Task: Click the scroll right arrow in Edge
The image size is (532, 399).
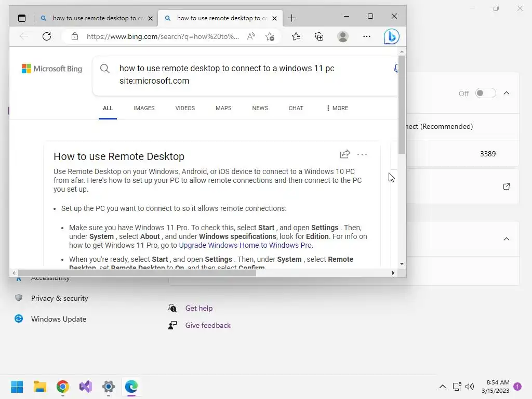Action: (393, 273)
